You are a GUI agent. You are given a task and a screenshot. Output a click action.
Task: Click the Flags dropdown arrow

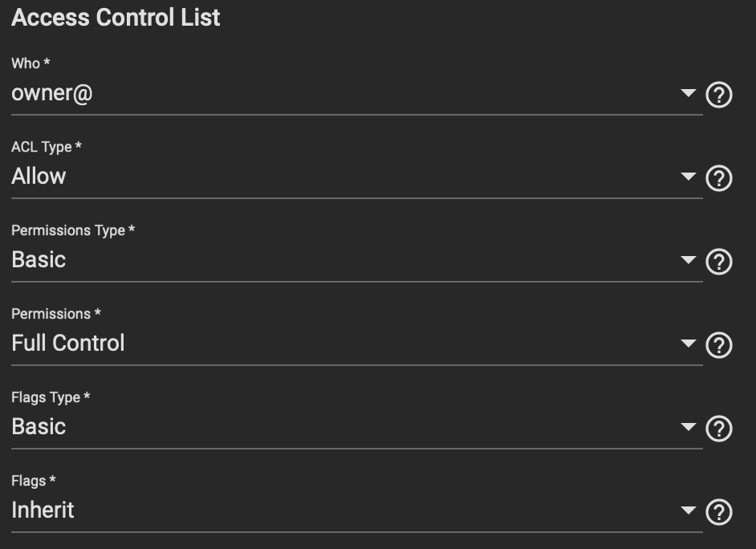click(688, 510)
